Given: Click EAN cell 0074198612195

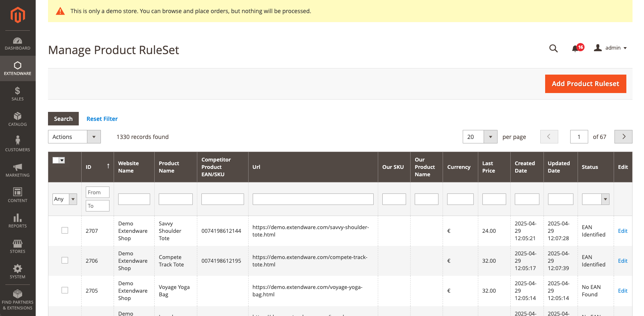Looking at the screenshot, I should click(x=221, y=261).
